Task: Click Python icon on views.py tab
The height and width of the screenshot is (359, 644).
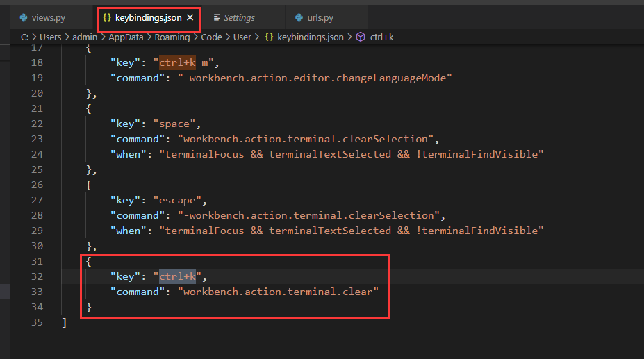Action: point(24,17)
